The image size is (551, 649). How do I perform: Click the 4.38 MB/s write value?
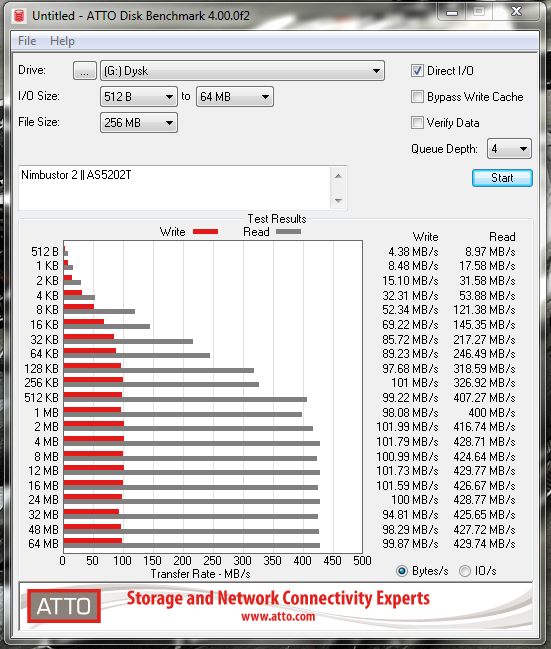[413, 252]
